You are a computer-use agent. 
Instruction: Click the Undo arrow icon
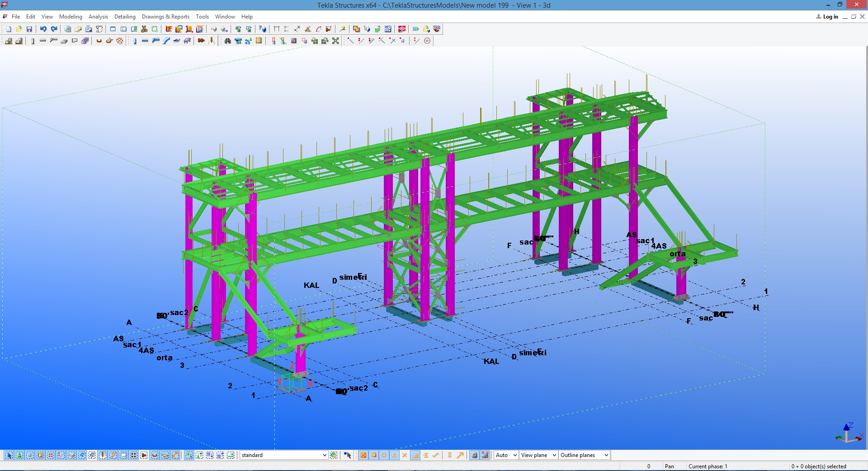coord(43,29)
